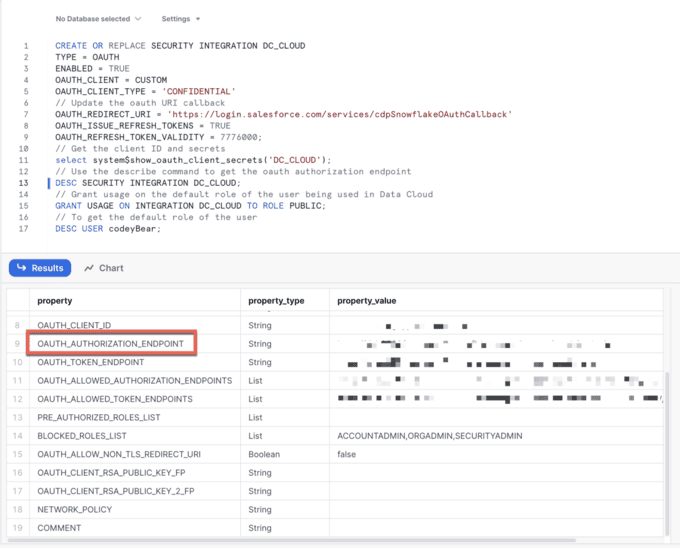Select the BLOCKED_ROLES_LIST property cell
Image resolution: width=680 pixels, height=548 pixels.
tap(82, 436)
